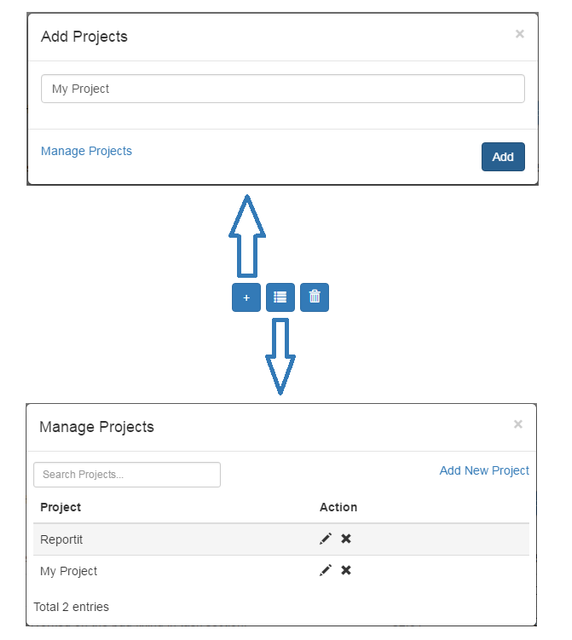Focus the My Project name input field
Screen dimensions: 572x640
283,89
